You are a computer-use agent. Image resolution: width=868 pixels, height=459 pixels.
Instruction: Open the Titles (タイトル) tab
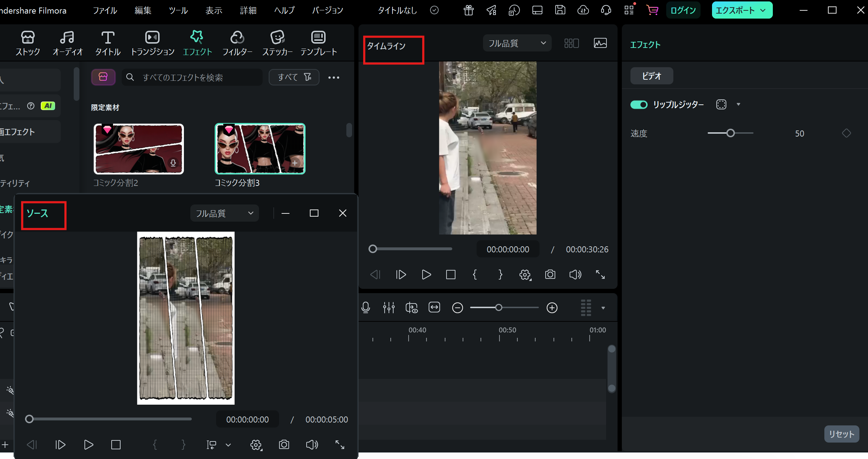[x=108, y=43]
